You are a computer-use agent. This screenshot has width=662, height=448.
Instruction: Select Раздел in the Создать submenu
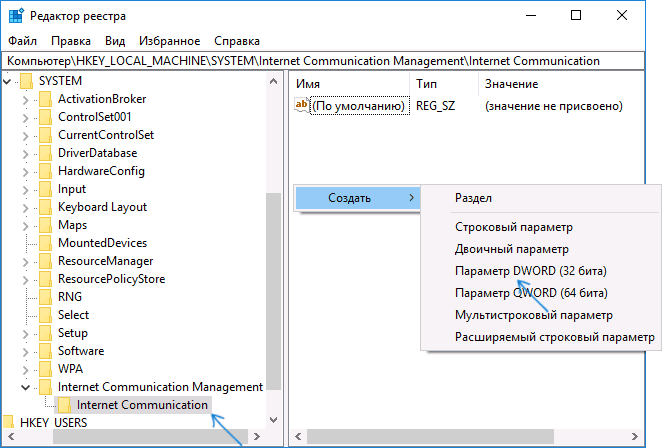coord(473,199)
